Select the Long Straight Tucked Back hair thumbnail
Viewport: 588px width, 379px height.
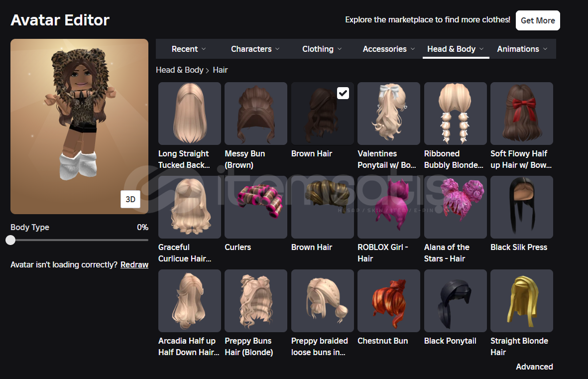(189, 114)
